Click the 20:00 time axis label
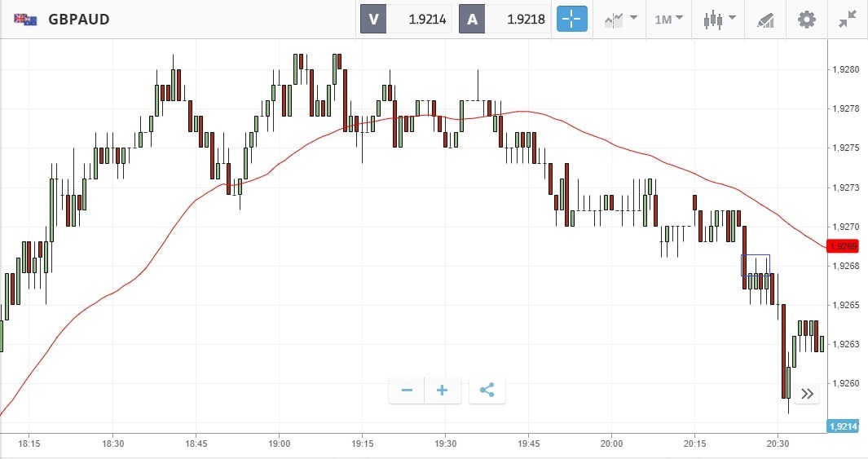This screenshot has width=868, height=459. pyautogui.click(x=611, y=444)
